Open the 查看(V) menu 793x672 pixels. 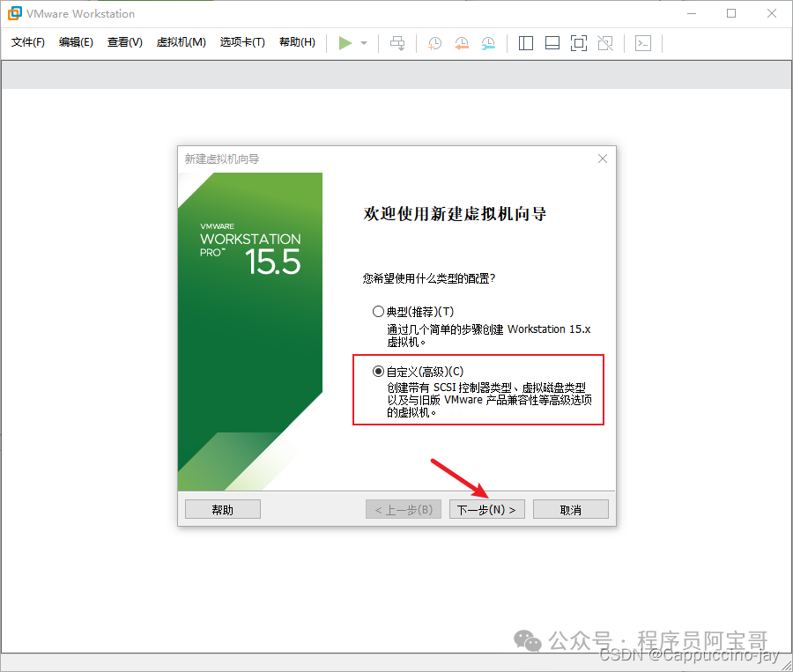coord(125,42)
